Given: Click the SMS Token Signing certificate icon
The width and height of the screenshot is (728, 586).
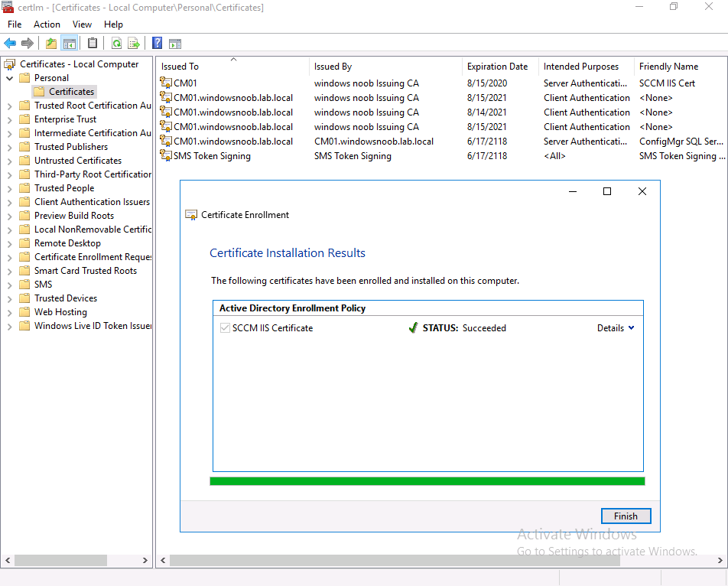Looking at the screenshot, I should point(166,155).
